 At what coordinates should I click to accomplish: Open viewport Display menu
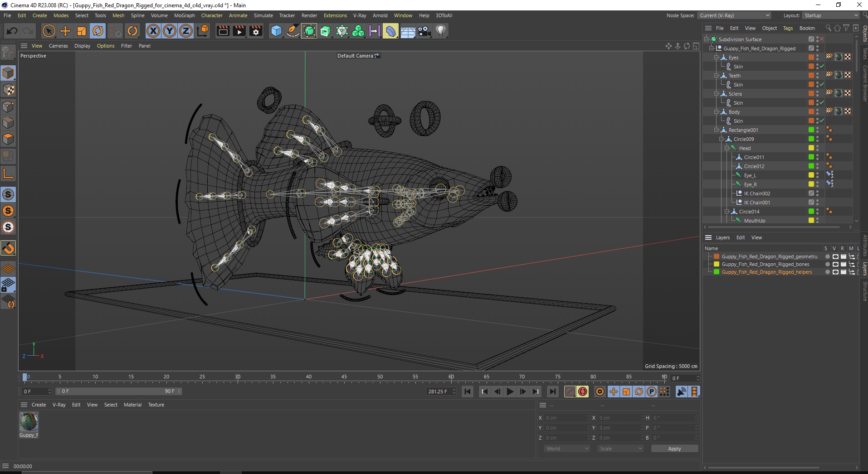tap(82, 46)
